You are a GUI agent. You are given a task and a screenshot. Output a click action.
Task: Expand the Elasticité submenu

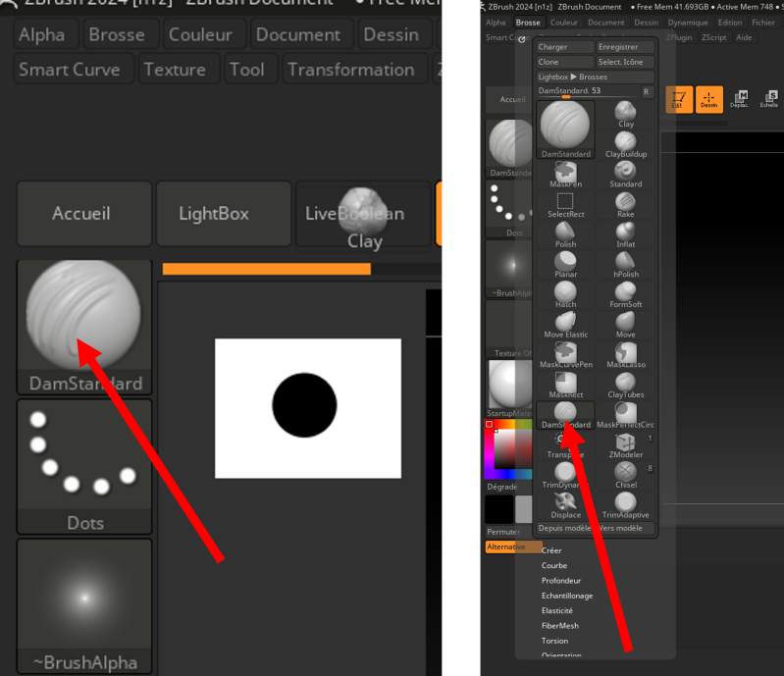click(x=557, y=610)
